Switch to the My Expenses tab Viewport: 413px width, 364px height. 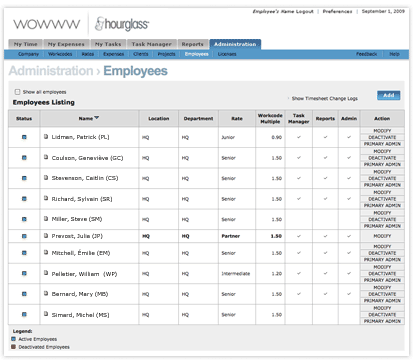click(66, 44)
